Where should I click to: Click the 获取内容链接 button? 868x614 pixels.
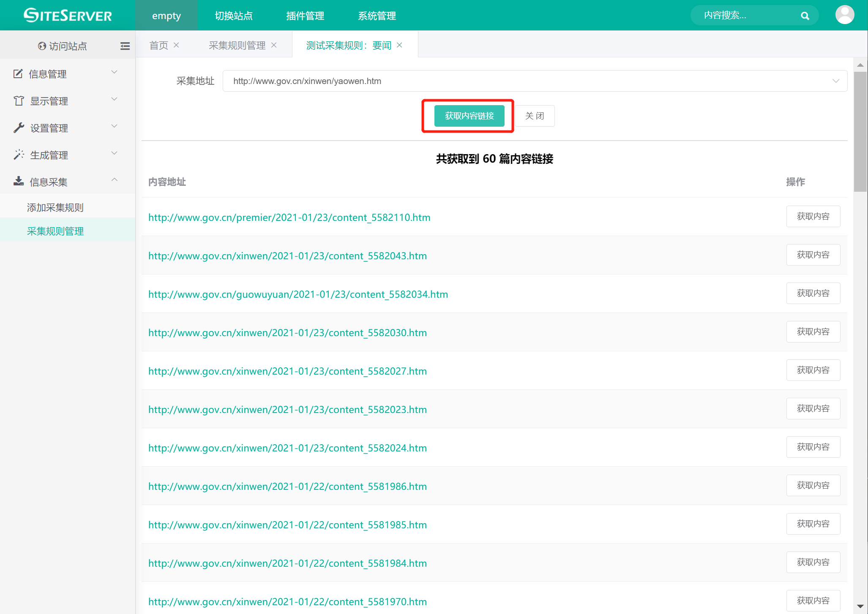coord(469,116)
